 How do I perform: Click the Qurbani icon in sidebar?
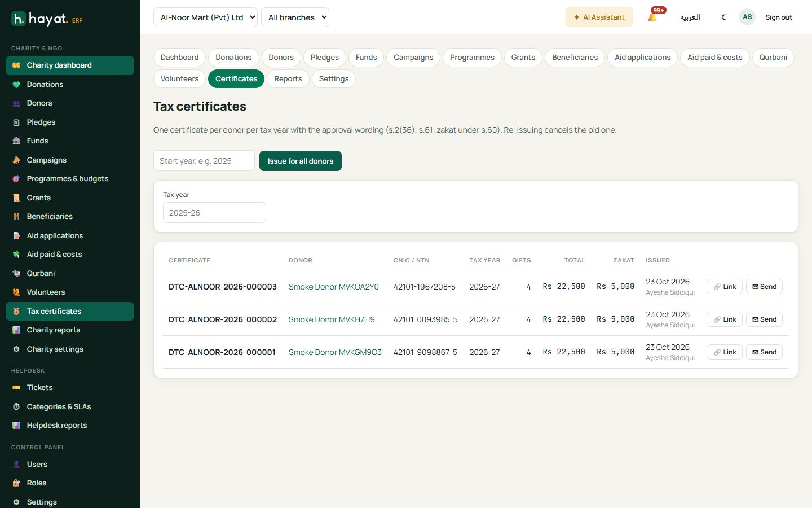[16, 274]
